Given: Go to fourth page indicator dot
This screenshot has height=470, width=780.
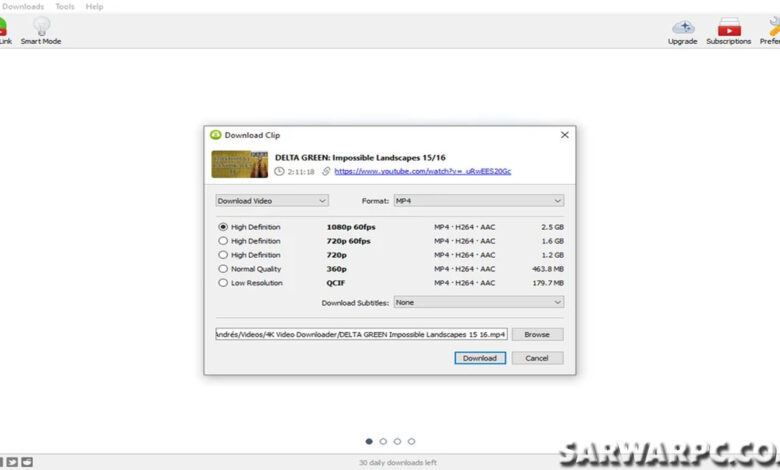Looking at the screenshot, I should click(x=411, y=441).
